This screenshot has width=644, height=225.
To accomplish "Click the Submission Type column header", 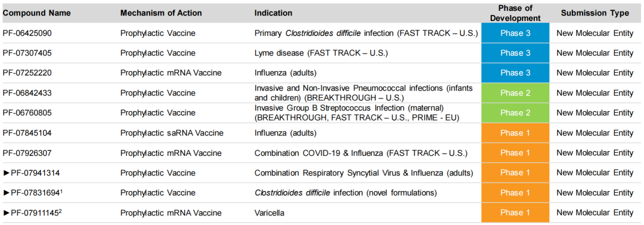I will 595,13.
